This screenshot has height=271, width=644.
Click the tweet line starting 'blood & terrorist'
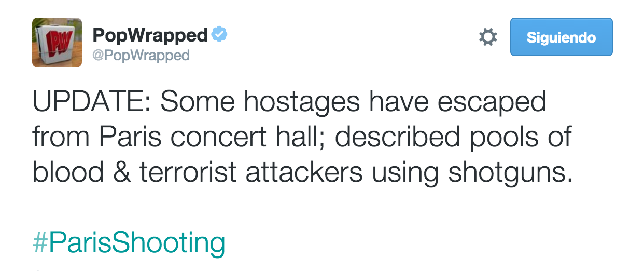(x=303, y=172)
